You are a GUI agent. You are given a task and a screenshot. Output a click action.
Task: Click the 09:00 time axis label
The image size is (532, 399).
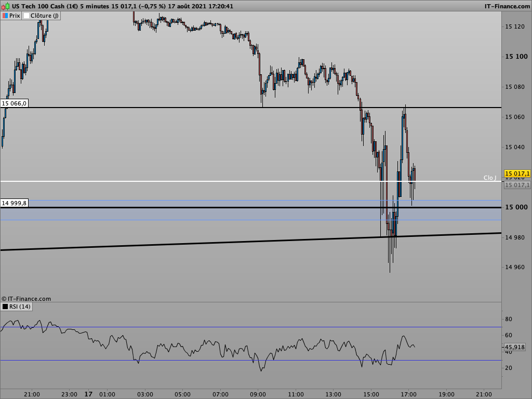(258, 394)
